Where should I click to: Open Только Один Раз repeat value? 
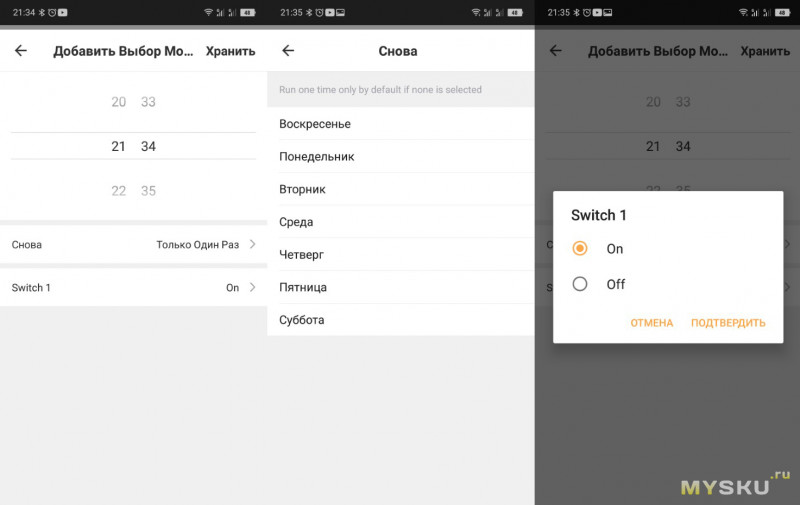[x=197, y=244]
